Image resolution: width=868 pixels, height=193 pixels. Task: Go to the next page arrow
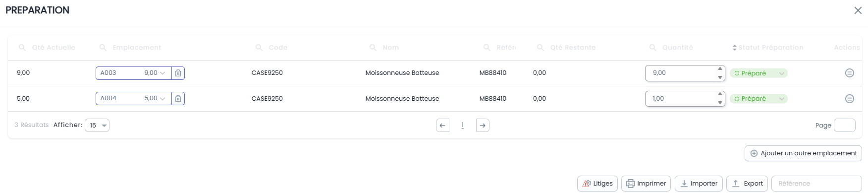point(483,126)
